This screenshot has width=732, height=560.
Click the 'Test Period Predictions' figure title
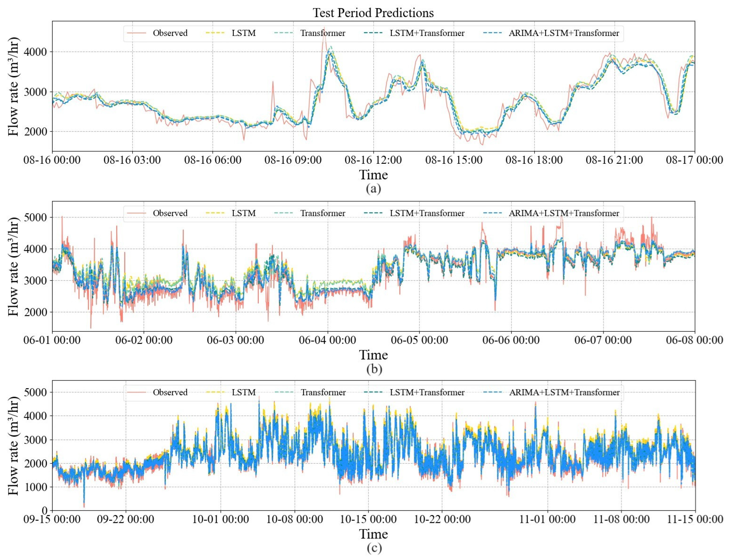pos(373,13)
